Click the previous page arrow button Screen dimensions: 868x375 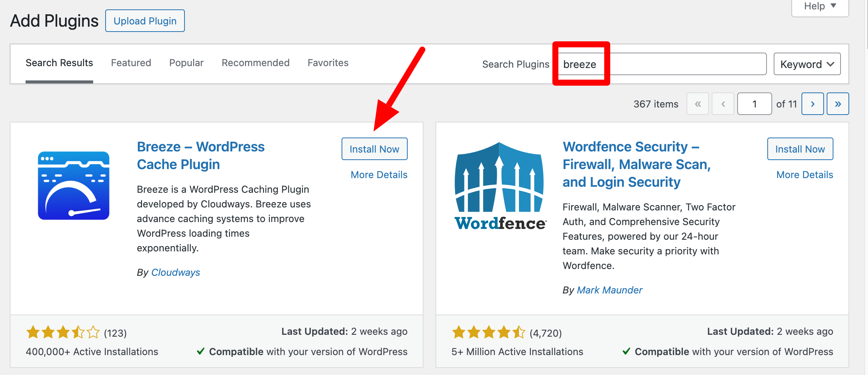723,104
